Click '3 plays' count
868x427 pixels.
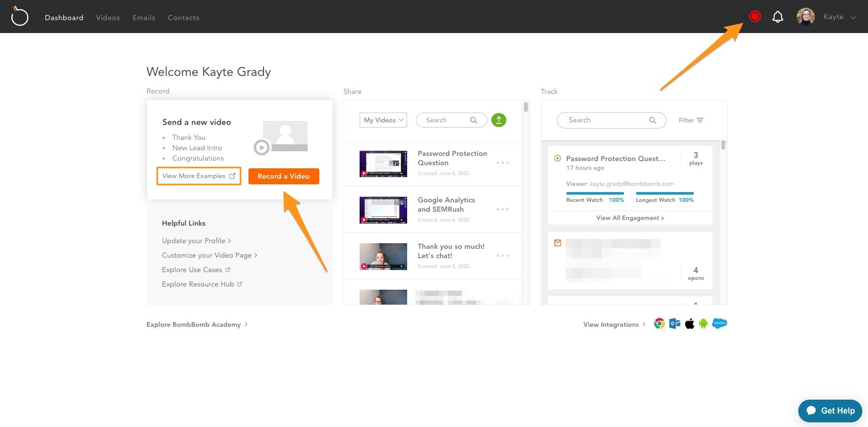coord(696,159)
